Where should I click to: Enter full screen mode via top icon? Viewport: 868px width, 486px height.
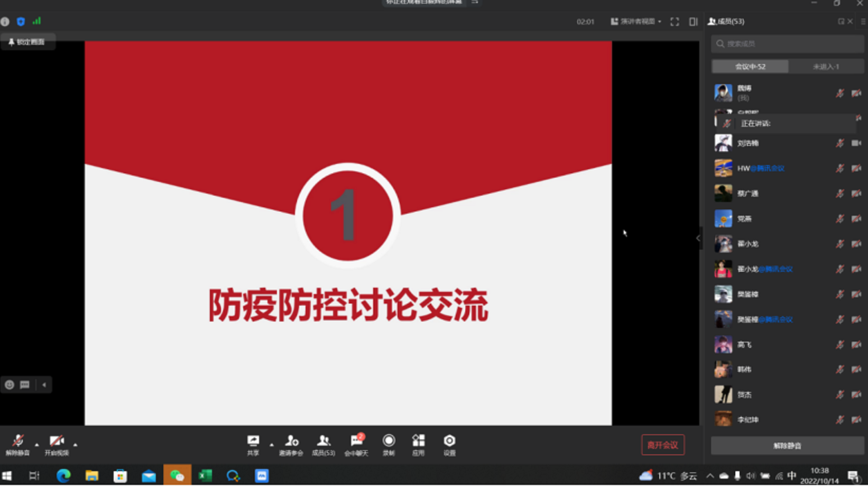point(675,22)
